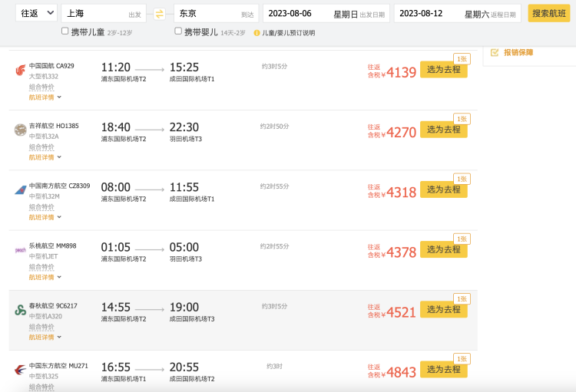This screenshot has width=576, height=392.
Task: Click the departure city field 上海
Action: [104, 14]
